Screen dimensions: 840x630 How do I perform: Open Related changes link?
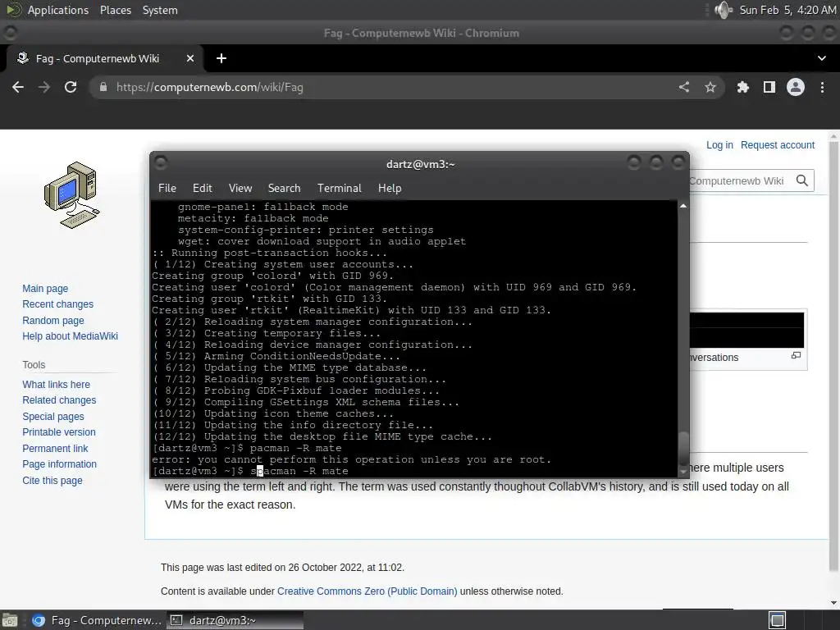(59, 400)
